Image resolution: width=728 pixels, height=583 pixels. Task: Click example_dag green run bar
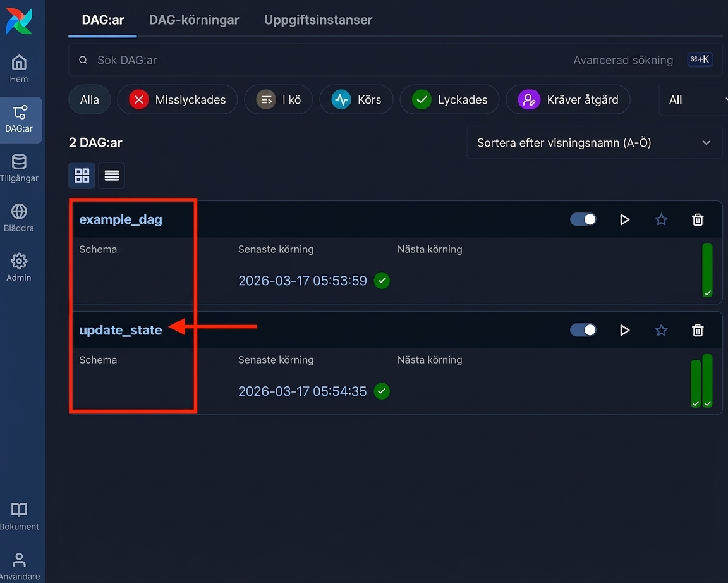707,271
